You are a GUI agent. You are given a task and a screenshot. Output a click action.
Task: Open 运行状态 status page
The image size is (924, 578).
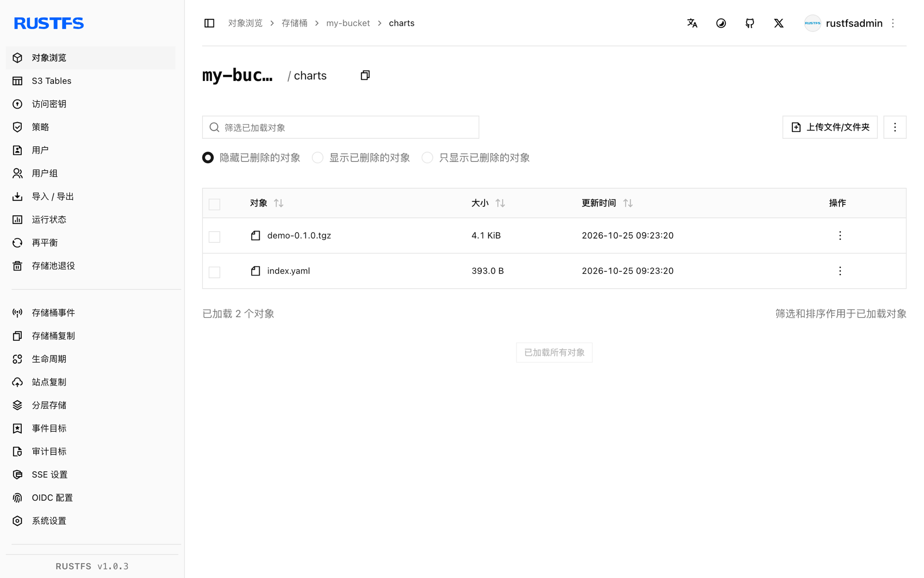(x=91, y=220)
